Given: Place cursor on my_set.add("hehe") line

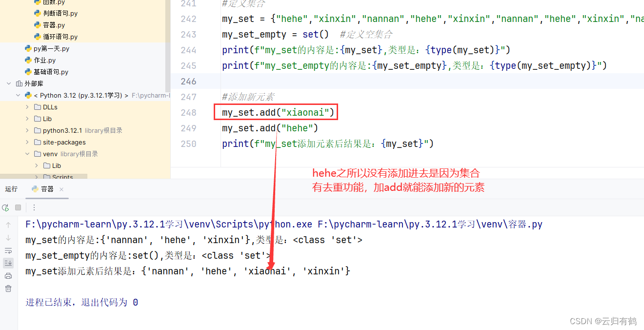Looking at the screenshot, I should point(270,128).
